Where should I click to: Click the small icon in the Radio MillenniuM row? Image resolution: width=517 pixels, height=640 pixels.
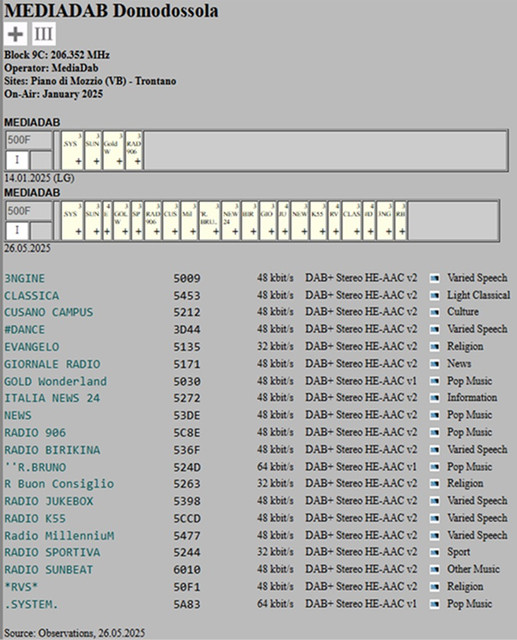(435, 536)
